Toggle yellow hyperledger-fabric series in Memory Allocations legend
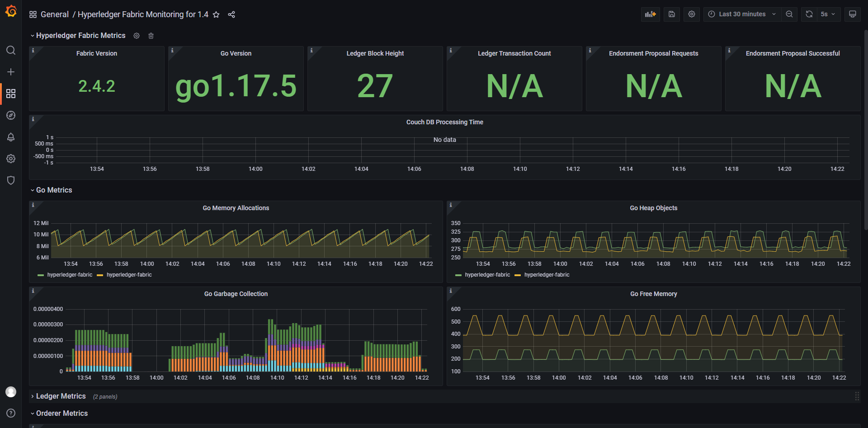Viewport: 868px width, 428px height. tap(129, 275)
